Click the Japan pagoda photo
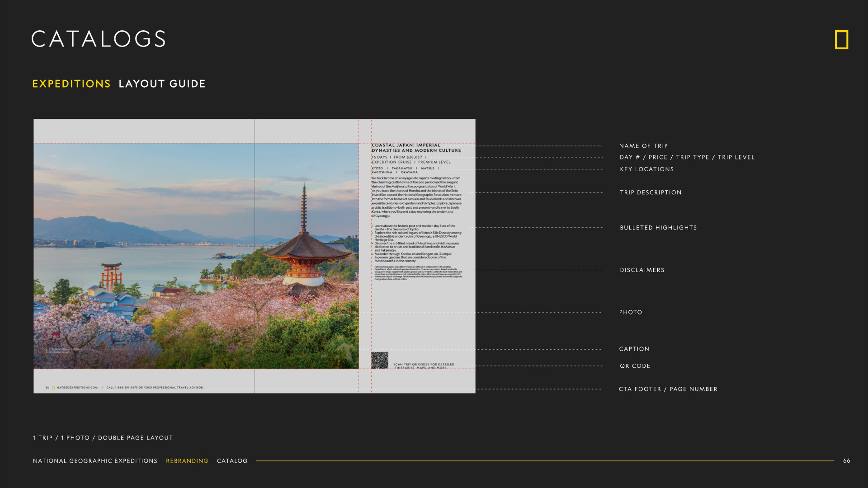The height and width of the screenshot is (488, 868). (196, 256)
